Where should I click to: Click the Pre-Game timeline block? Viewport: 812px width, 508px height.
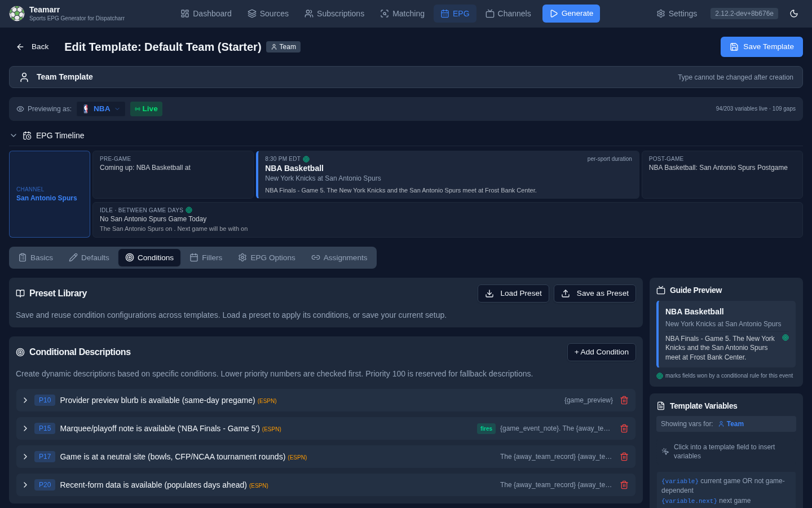coord(173,174)
